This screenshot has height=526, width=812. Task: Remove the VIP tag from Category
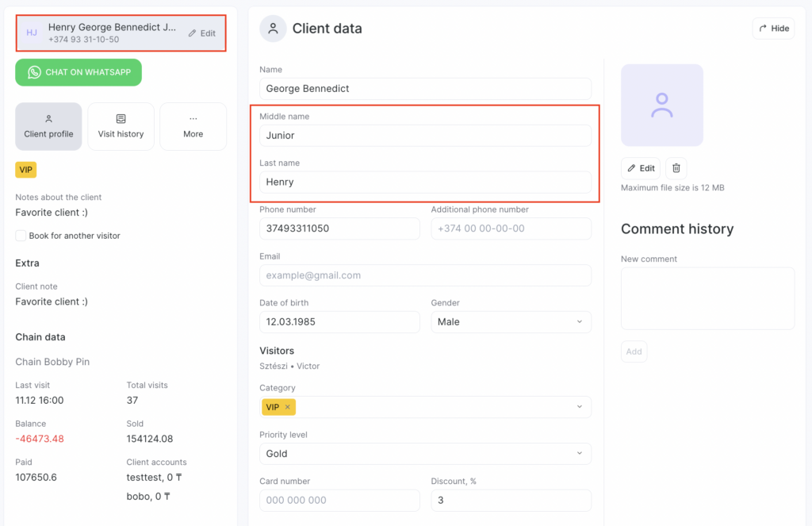click(287, 407)
